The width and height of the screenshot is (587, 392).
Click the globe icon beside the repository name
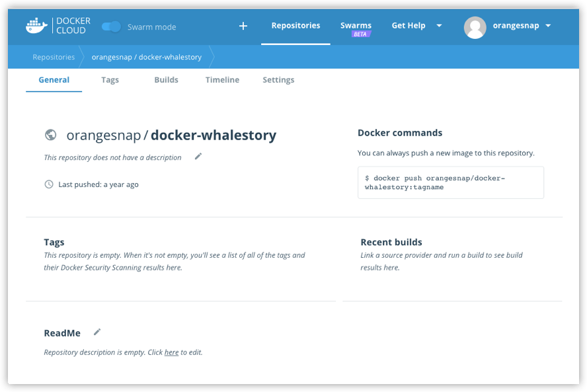click(52, 134)
